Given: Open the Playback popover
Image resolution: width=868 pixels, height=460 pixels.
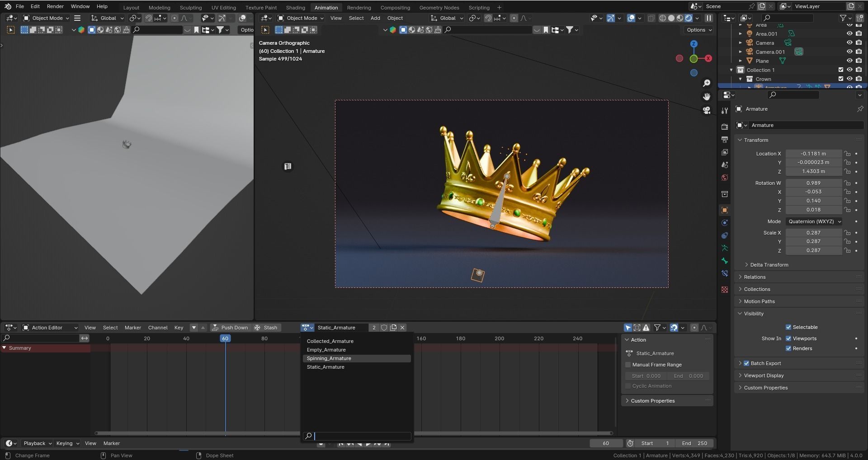Looking at the screenshot, I should (38, 443).
